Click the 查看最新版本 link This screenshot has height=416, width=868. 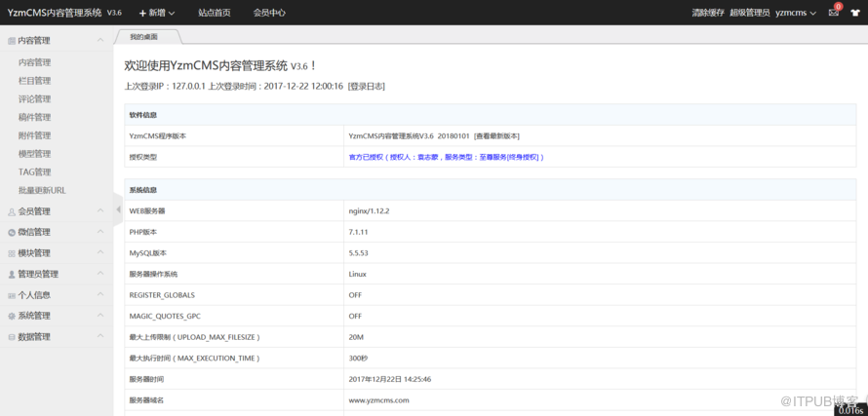tap(496, 136)
